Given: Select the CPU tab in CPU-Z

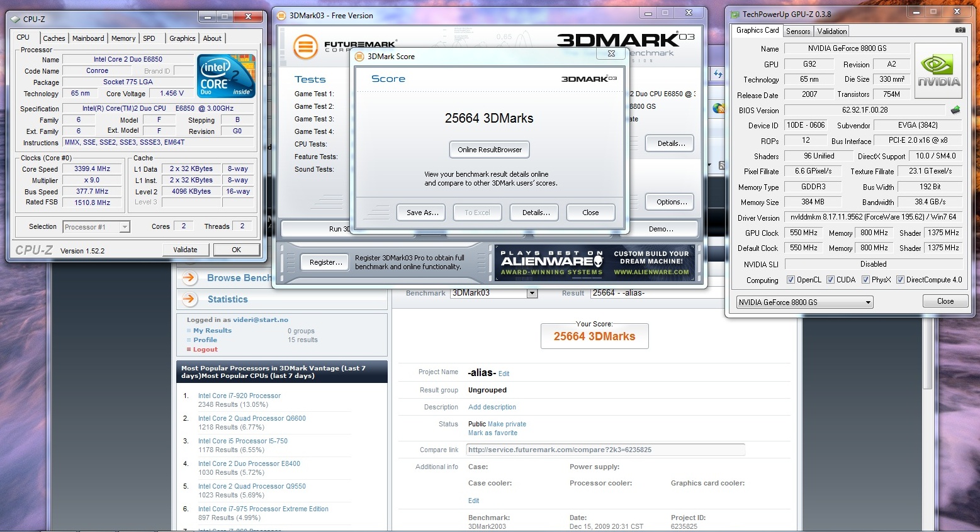Looking at the screenshot, I should (23, 37).
